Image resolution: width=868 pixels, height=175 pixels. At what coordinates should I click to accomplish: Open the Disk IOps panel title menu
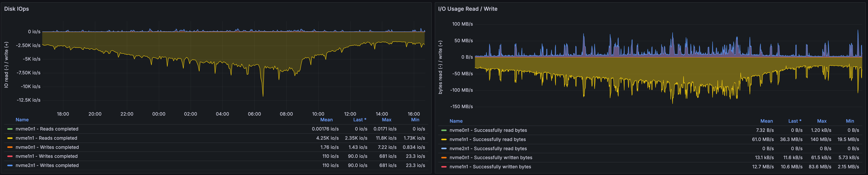click(x=16, y=9)
